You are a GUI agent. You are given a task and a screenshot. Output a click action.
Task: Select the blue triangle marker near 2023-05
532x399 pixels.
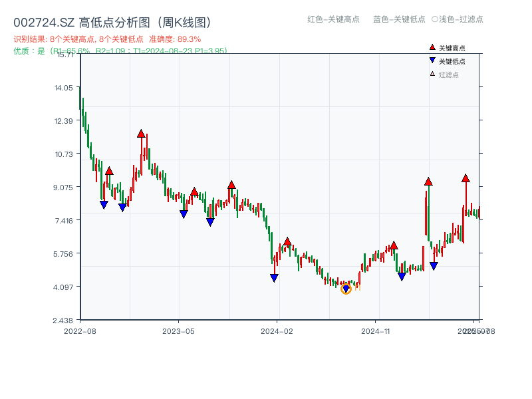pyautogui.click(x=183, y=214)
